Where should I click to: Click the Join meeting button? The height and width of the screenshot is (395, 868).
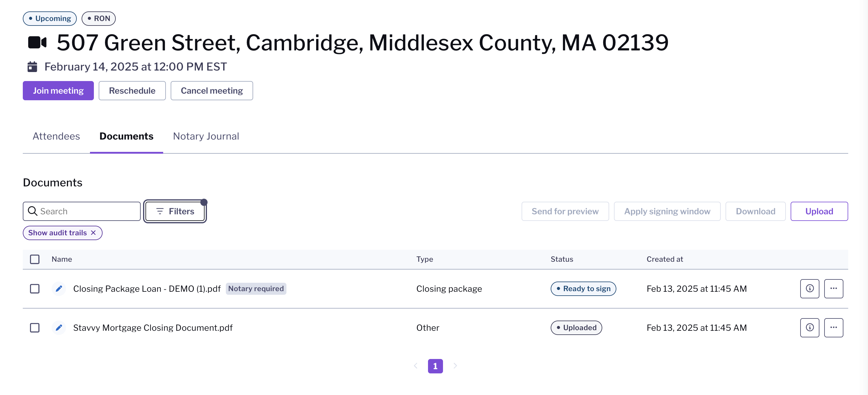pyautogui.click(x=58, y=90)
